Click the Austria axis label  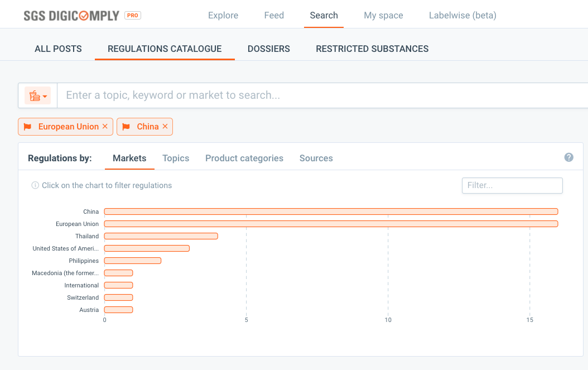pos(89,310)
